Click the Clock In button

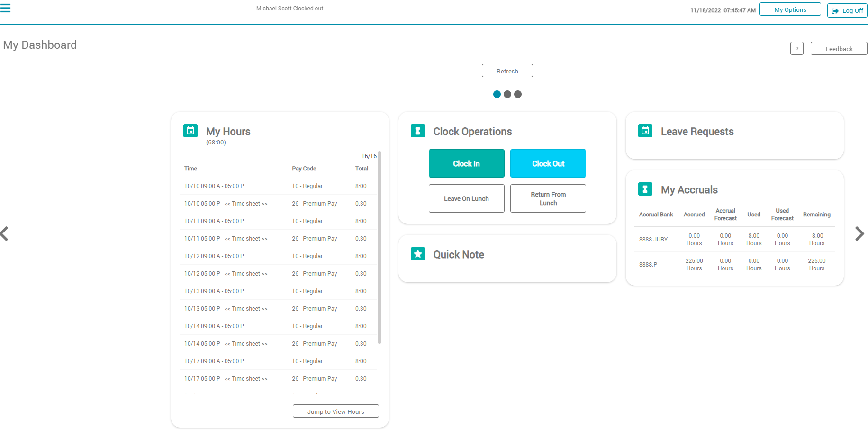tap(467, 163)
